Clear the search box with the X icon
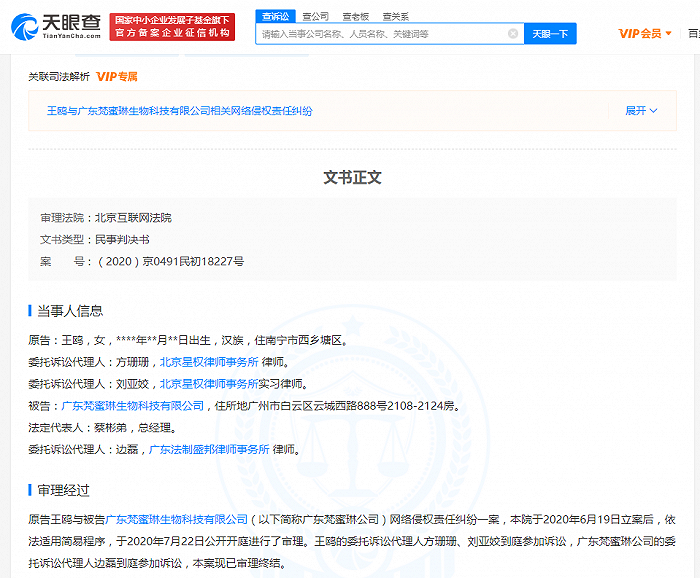The height and width of the screenshot is (578, 700). 513,34
